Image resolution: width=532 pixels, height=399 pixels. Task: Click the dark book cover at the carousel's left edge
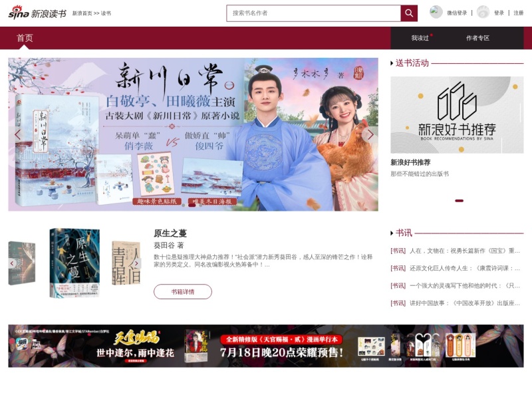22,263
